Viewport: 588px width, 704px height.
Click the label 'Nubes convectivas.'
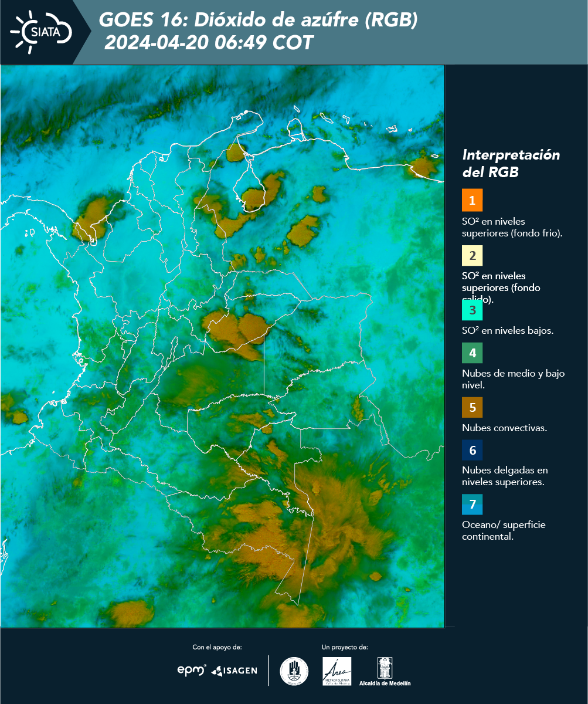pyautogui.click(x=505, y=428)
